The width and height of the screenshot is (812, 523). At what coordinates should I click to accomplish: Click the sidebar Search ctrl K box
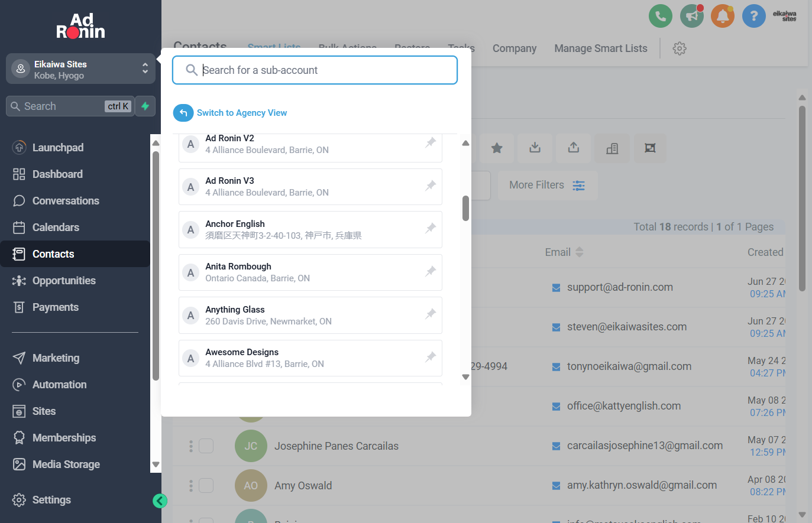(x=70, y=106)
